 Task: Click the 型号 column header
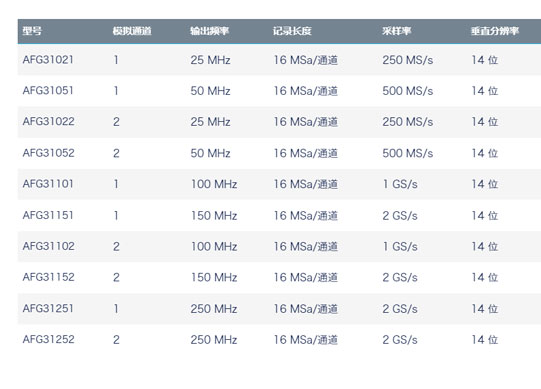pyautogui.click(x=32, y=31)
